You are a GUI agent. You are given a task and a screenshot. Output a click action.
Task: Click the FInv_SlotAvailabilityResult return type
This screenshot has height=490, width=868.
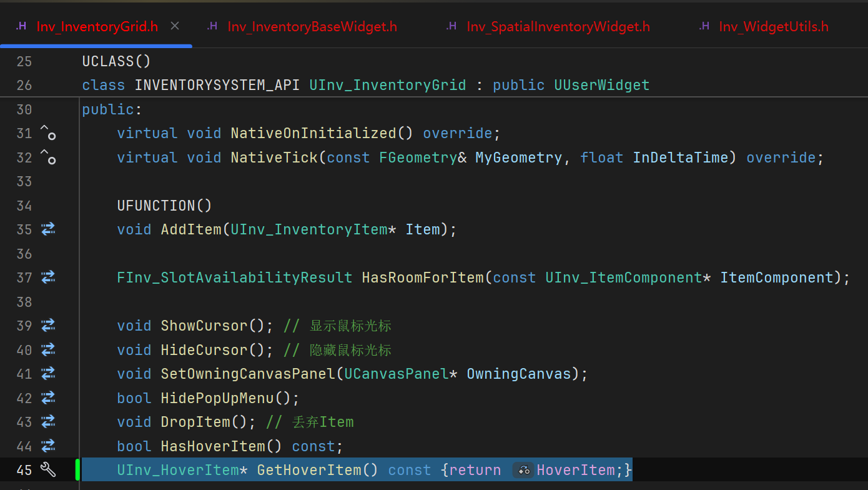pyautogui.click(x=235, y=277)
